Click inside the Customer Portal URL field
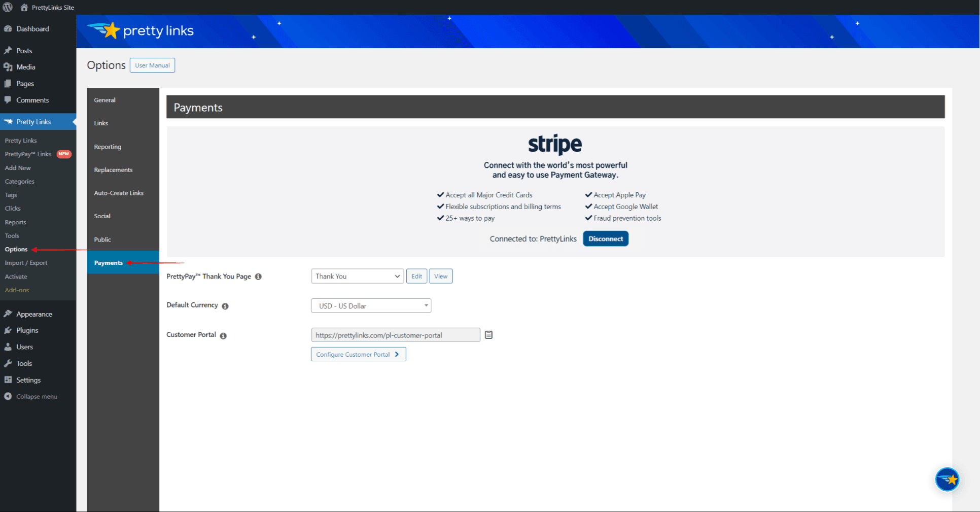Screen dimensions: 980x512 point(395,335)
